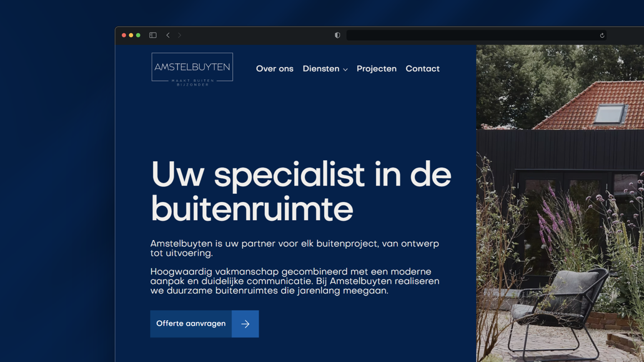Reload the page with the refresh icon

point(601,35)
